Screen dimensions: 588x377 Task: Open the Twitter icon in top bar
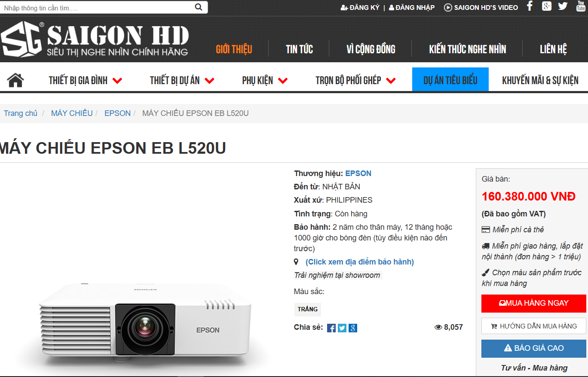click(x=563, y=6)
